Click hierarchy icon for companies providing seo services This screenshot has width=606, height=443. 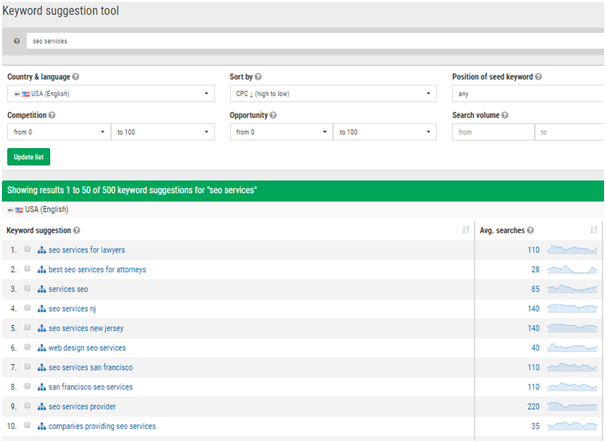[41, 426]
